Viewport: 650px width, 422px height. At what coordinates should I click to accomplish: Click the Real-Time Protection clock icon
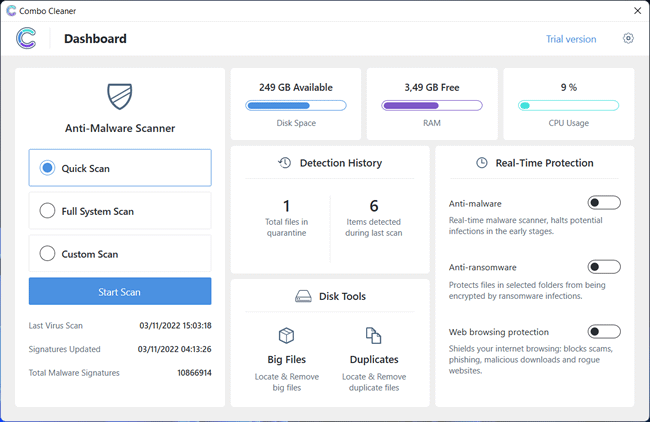click(481, 163)
